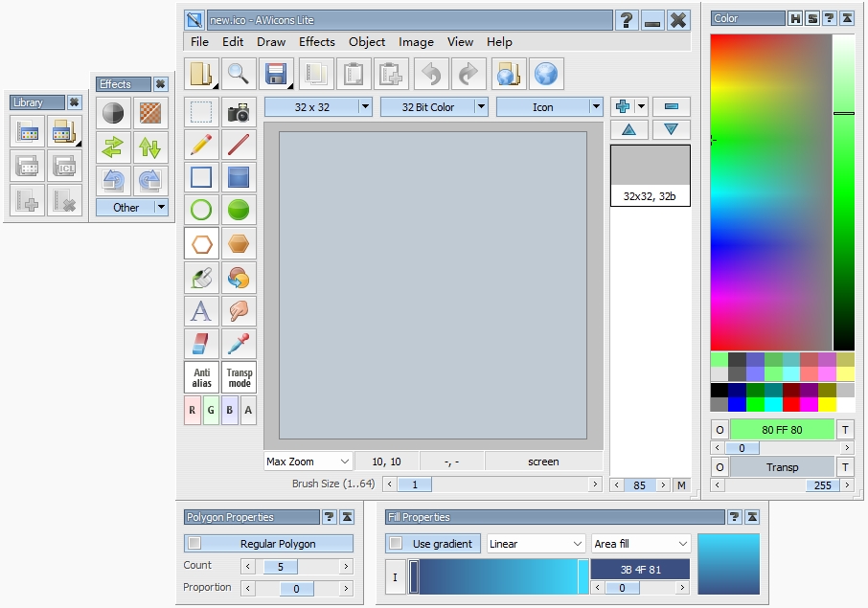Image resolution: width=868 pixels, height=608 pixels.
Task: Choose the filled rectangle tool
Action: pos(239,177)
